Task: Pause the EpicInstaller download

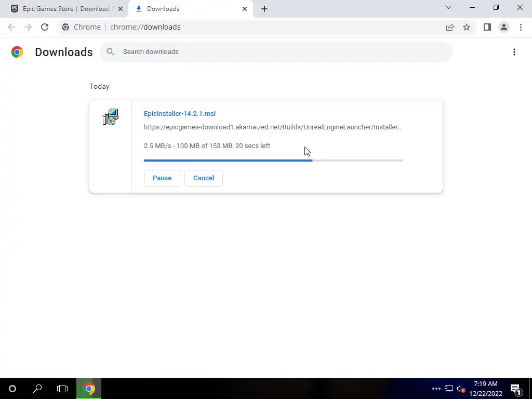Action: pos(162,178)
